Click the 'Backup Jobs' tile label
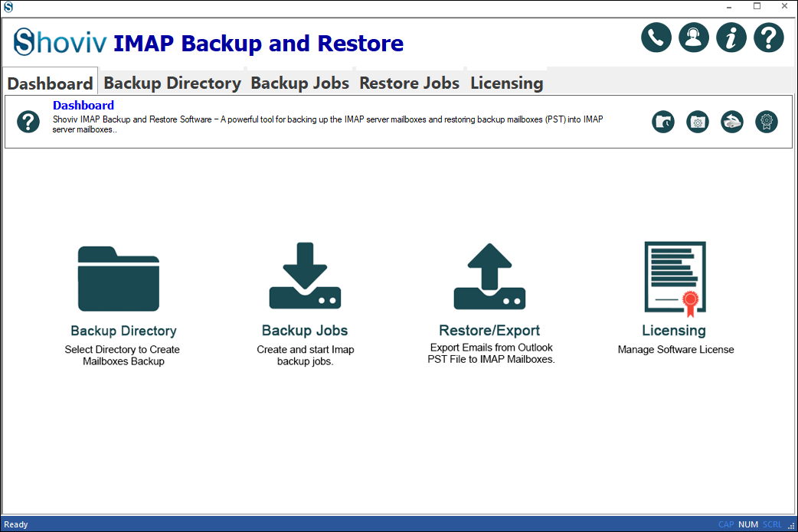Screen dimensions: 798x532 pyautogui.click(x=305, y=331)
